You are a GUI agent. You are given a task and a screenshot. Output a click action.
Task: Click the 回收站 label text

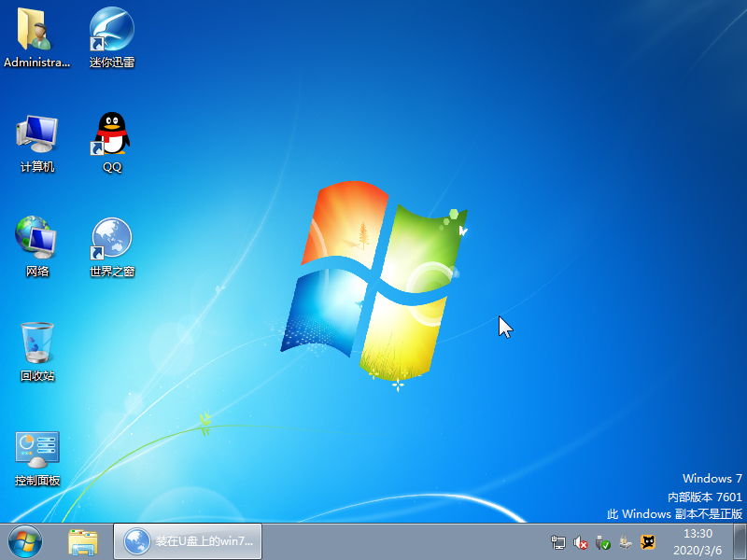pos(37,376)
